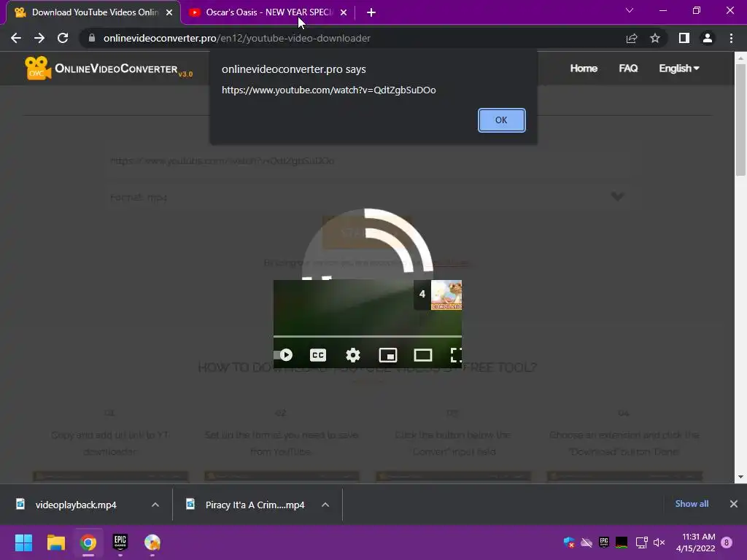Image resolution: width=747 pixels, height=560 pixels.
Task: Expand tab search chevron
Action: point(630,10)
